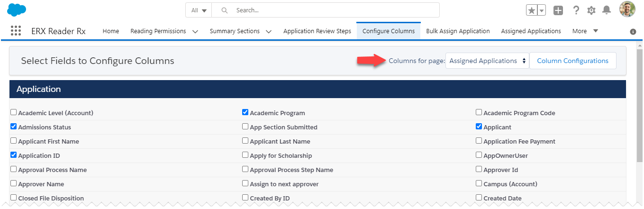This screenshot has height=209, width=644.
Task: Uncheck the Applicant checkbox
Action: (479, 127)
